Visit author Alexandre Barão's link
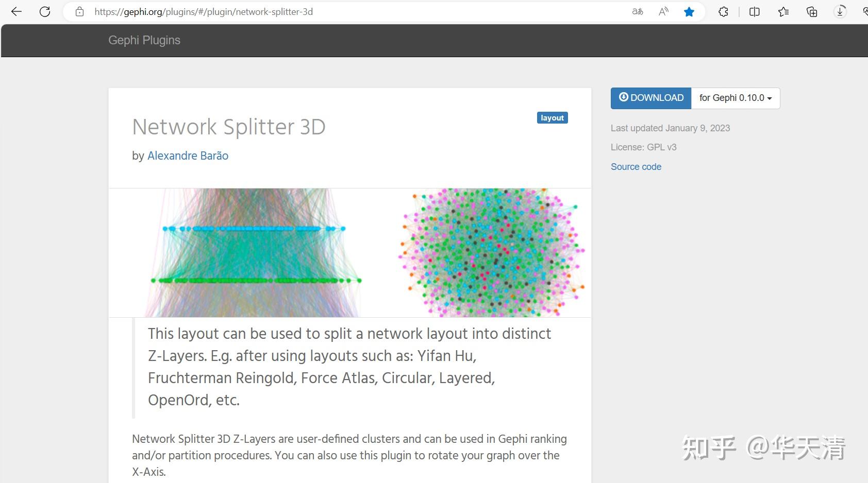The width and height of the screenshot is (868, 483). click(x=188, y=156)
